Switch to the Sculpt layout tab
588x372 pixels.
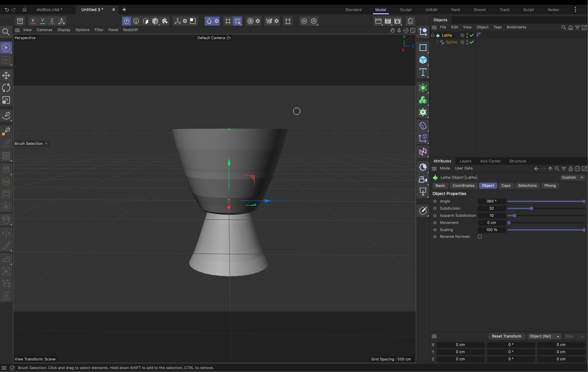(x=406, y=10)
